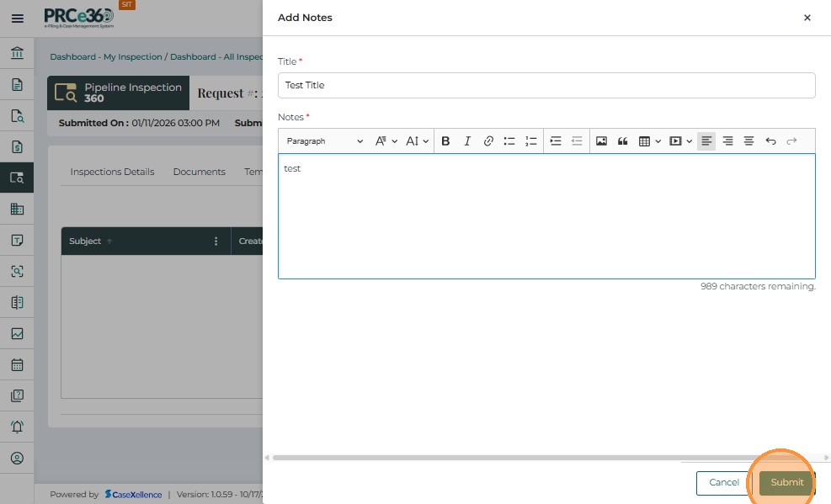Screen dimensions: 831x504
Task: Insert a numbered list
Action: (x=530, y=141)
